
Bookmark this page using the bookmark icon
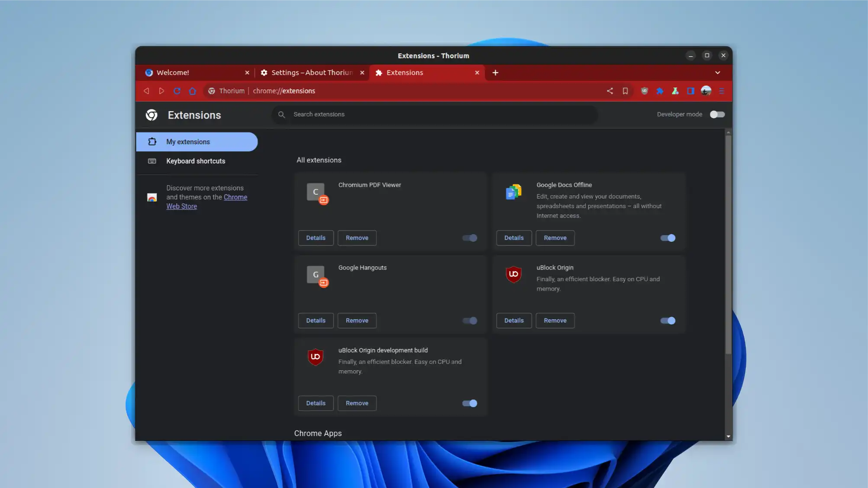click(625, 91)
